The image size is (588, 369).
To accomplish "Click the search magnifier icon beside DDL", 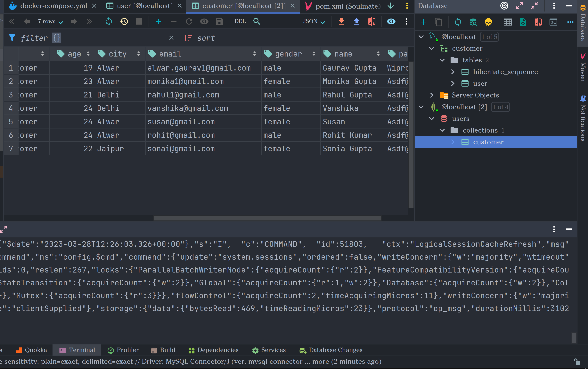I will [257, 21].
